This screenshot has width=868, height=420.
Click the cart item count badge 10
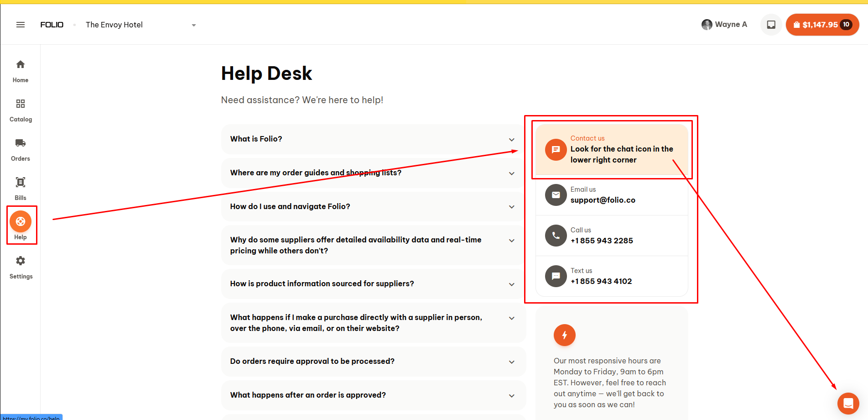[x=847, y=25]
